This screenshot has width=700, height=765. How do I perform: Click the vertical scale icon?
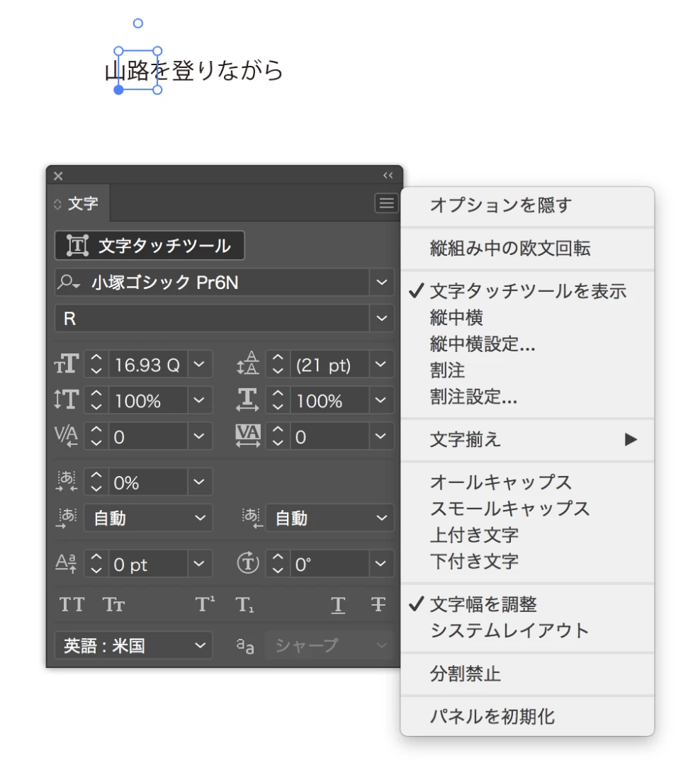[67, 399]
